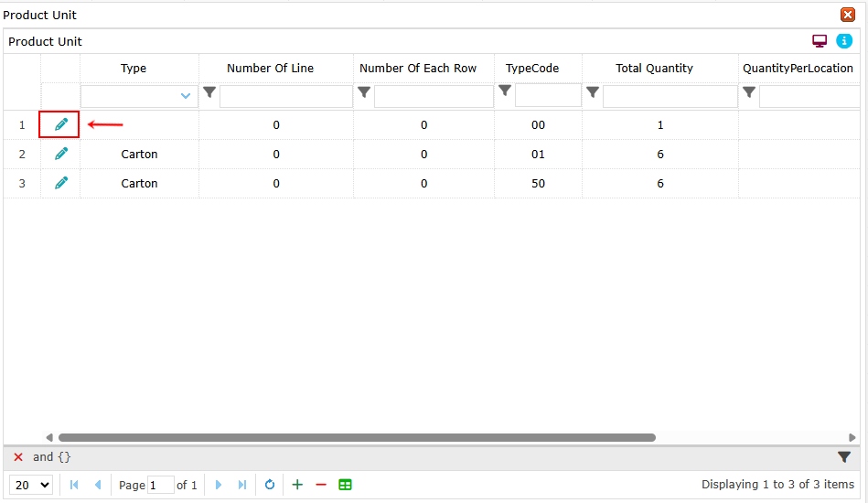The image size is (868, 503).
Task: Click the page number input field
Action: pyautogui.click(x=160, y=485)
